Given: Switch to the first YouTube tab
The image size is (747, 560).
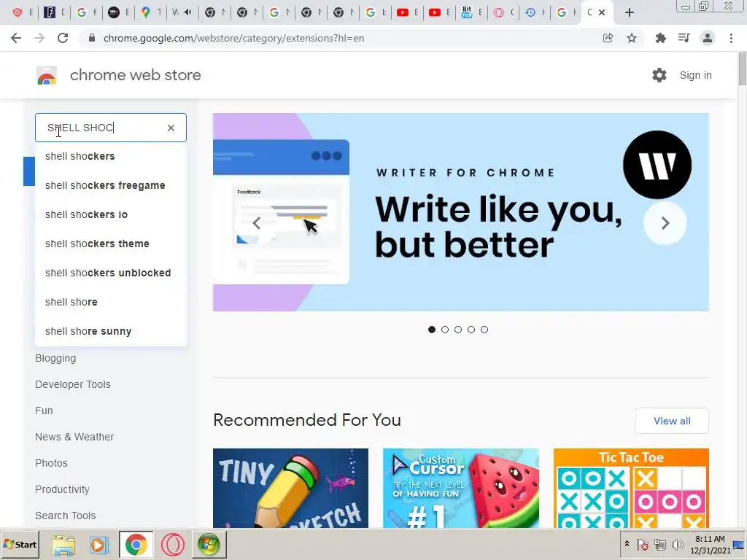Looking at the screenshot, I should [x=408, y=12].
